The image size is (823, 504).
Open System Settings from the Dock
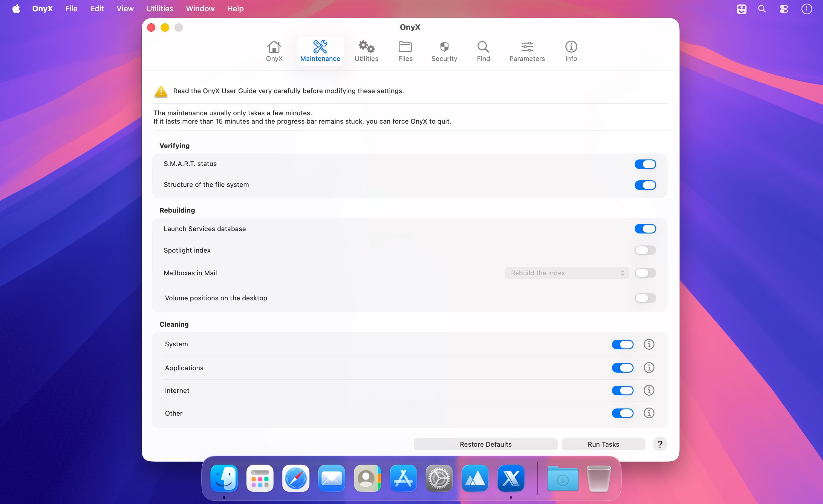(439, 478)
